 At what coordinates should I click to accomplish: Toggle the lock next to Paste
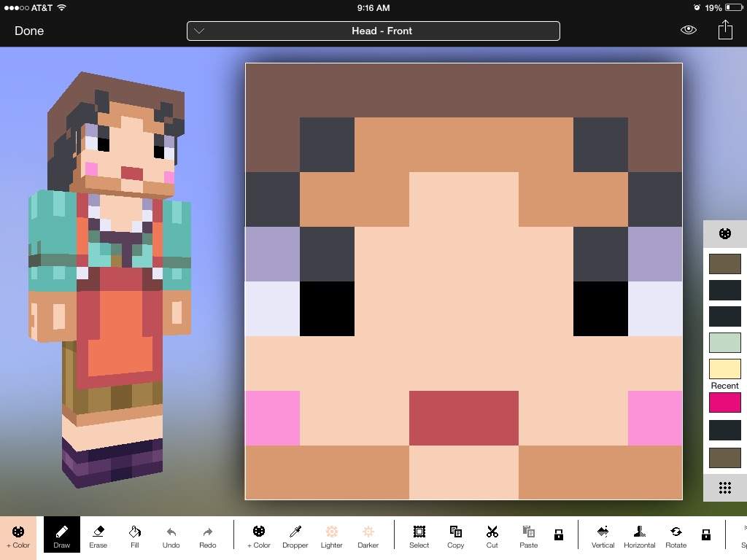pos(559,534)
